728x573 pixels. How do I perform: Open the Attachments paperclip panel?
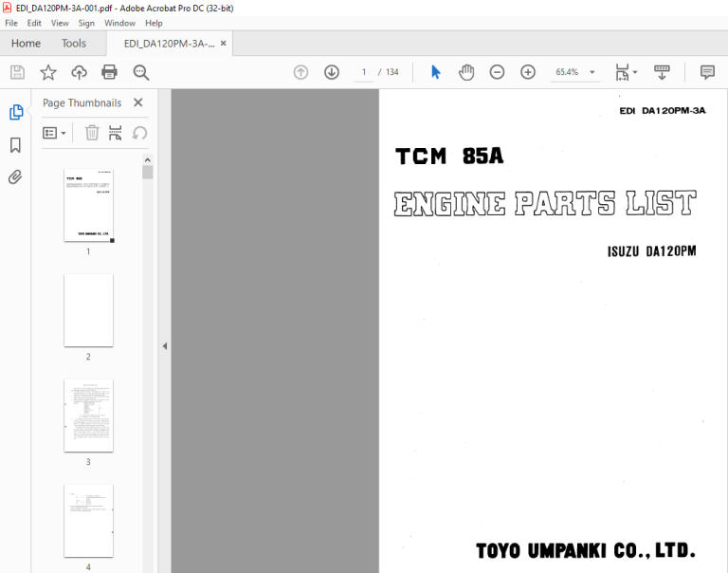click(15, 177)
